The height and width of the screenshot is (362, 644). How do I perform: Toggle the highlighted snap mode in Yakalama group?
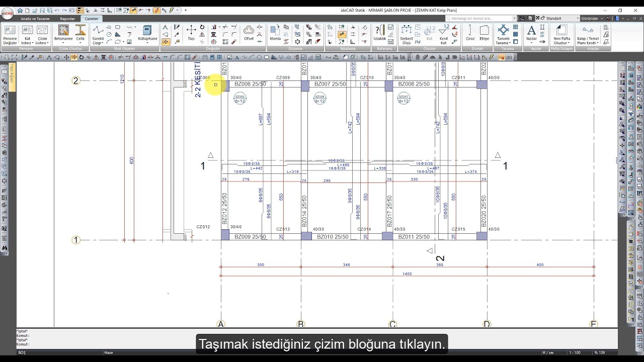pos(342,35)
